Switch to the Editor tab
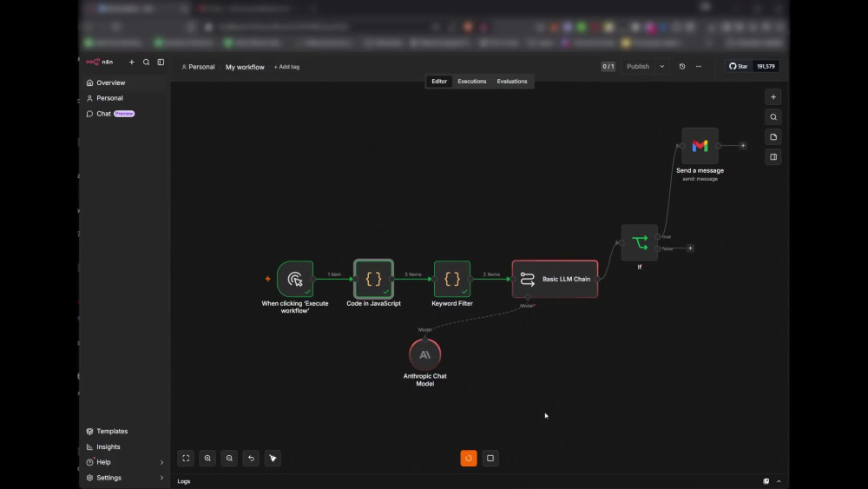This screenshot has height=489, width=868. pyautogui.click(x=439, y=82)
